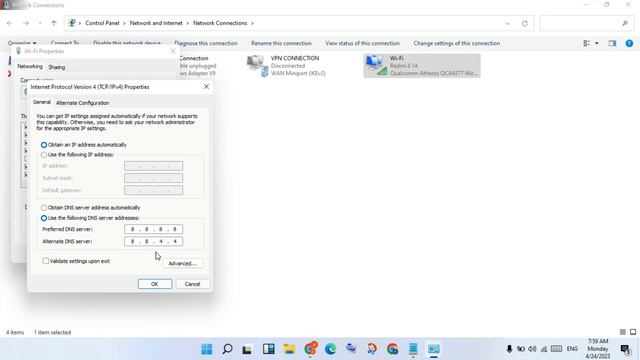Open File Explorer from taskbar
This screenshot has height=360, width=640.
[x=289, y=349]
